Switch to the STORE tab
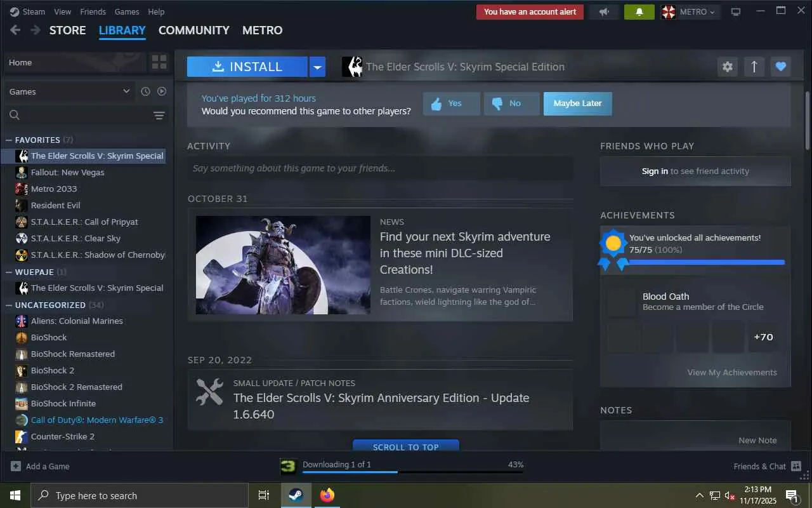This screenshot has width=812, height=508. coord(68,30)
